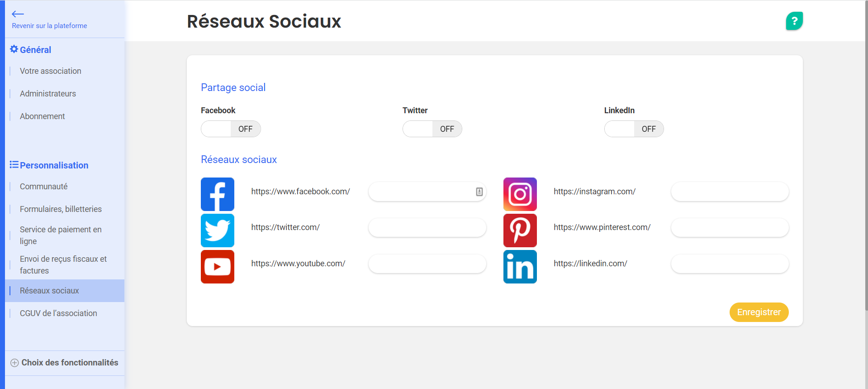Viewport: 868px width, 389px height.
Task: Click the YouTube play icon
Action: pos(218,267)
